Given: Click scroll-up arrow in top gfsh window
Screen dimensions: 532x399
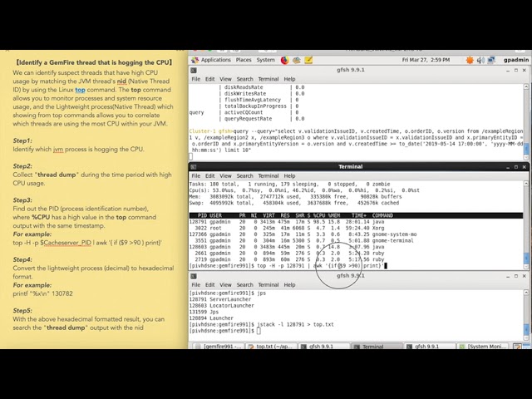Looking at the screenshot, I should [526, 86].
